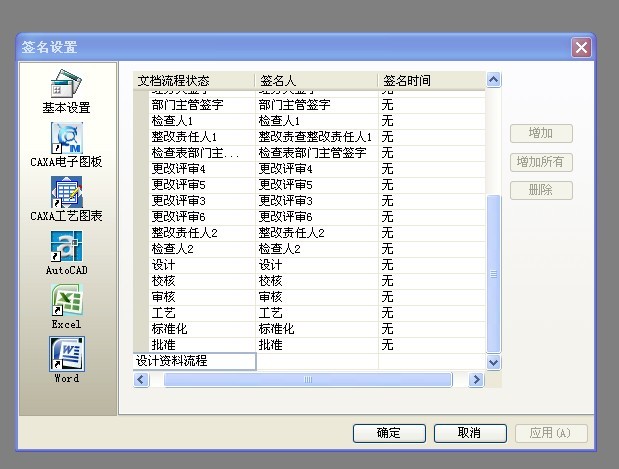Screen dimensions: 619x469
Task: Click the 增加 button
Action: pyautogui.click(x=541, y=133)
